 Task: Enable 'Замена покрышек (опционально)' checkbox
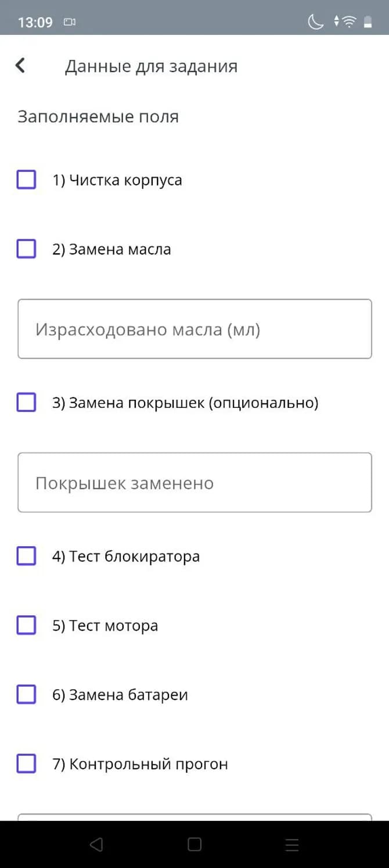click(26, 402)
